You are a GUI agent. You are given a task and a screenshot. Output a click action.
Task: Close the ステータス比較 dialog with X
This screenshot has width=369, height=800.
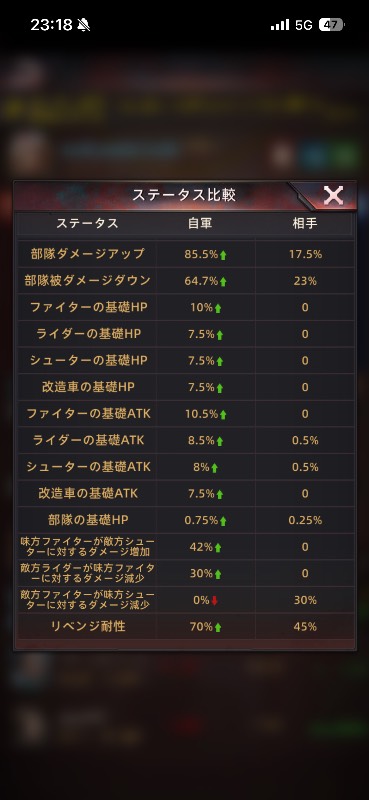tap(333, 195)
